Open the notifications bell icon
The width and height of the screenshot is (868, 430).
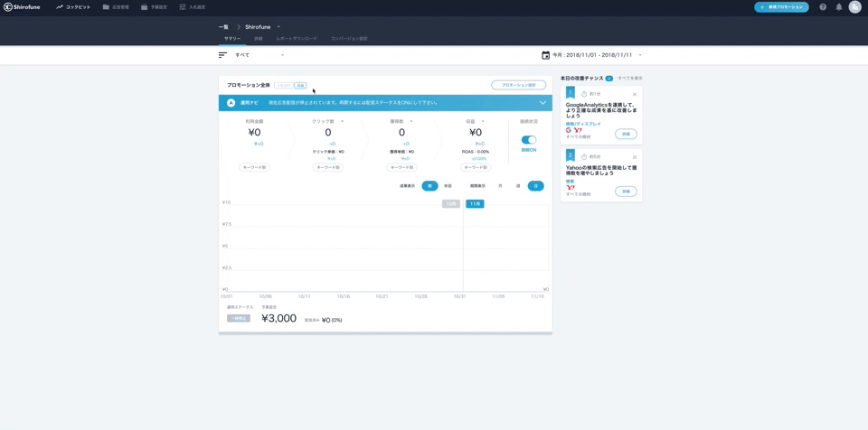[839, 7]
